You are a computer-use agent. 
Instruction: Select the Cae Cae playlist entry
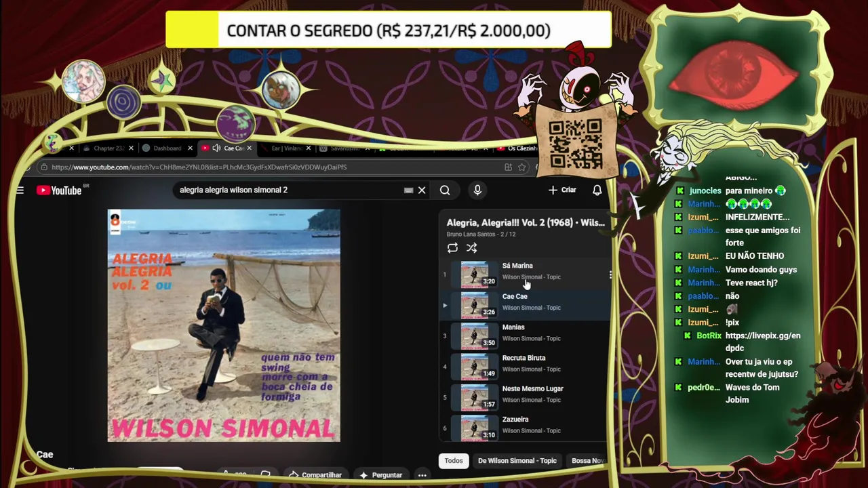click(x=526, y=305)
